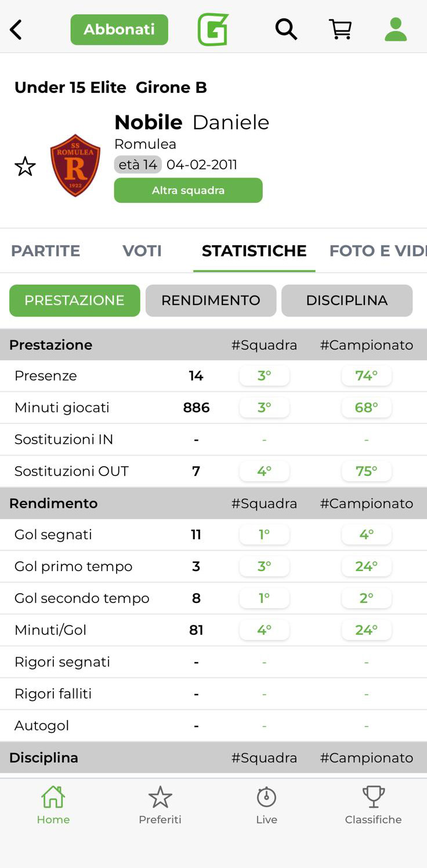Tap the SS Romulea team crest
The height and width of the screenshot is (868, 427).
click(75, 165)
